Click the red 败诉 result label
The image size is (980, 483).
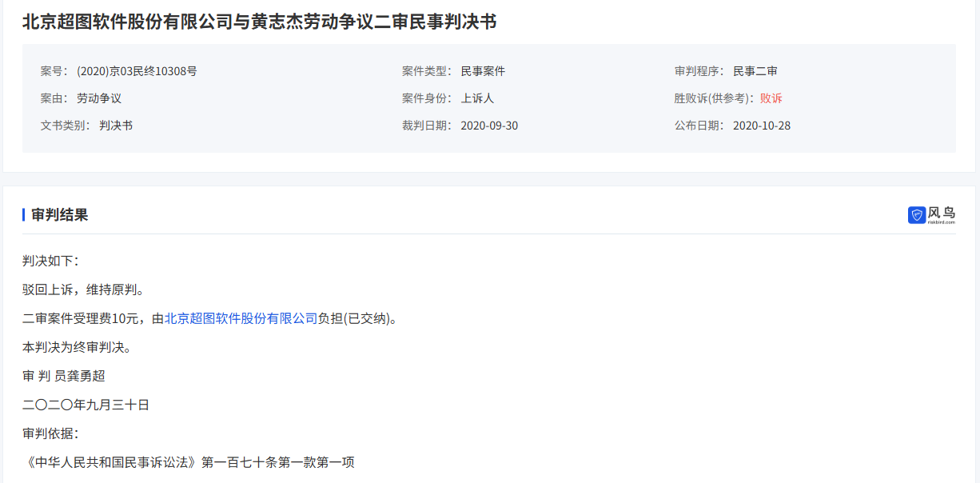point(771,98)
